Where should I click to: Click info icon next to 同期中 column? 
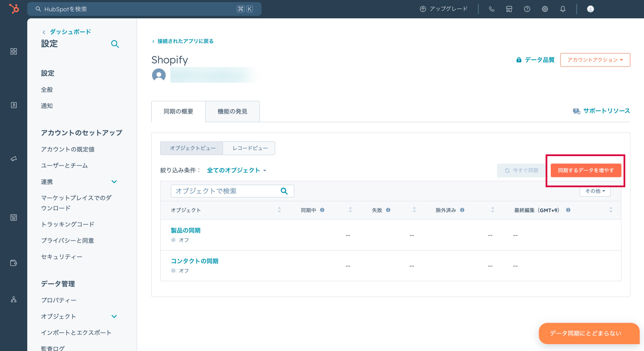point(322,210)
